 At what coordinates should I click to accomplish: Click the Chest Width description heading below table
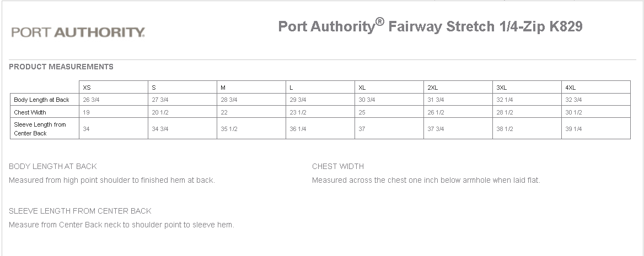[338, 166]
